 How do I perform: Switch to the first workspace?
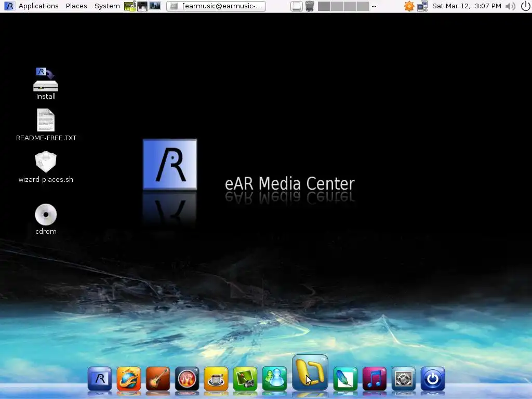pyautogui.click(x=324, y=6)
